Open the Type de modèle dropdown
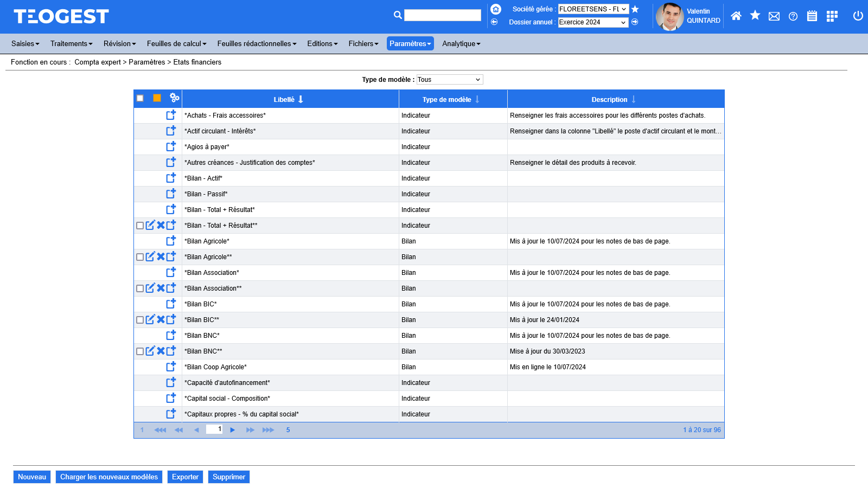The width and height of the screenshot is (868, 488). (x=449, y=80)
